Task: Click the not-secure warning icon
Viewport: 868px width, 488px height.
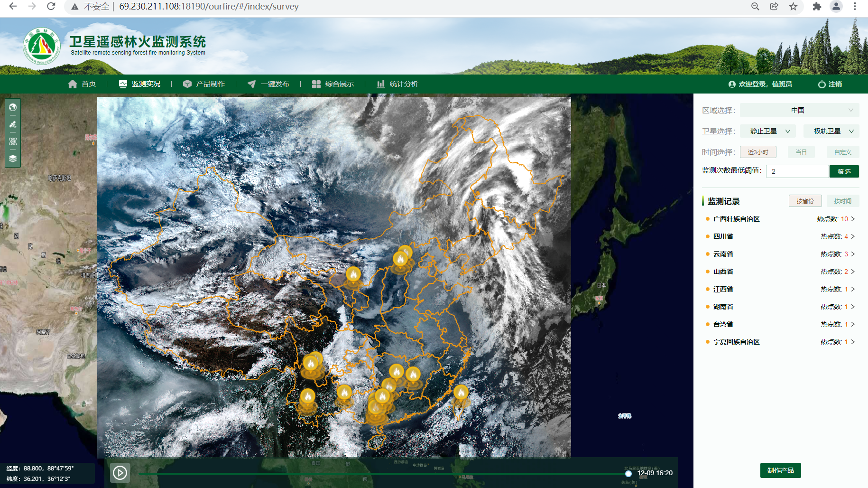Action: [x=74, y=7]
